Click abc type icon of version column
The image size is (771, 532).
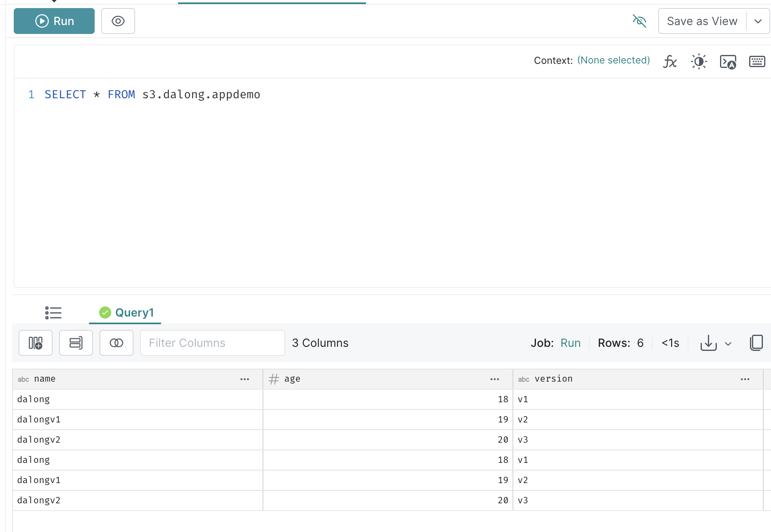(524, 379)
